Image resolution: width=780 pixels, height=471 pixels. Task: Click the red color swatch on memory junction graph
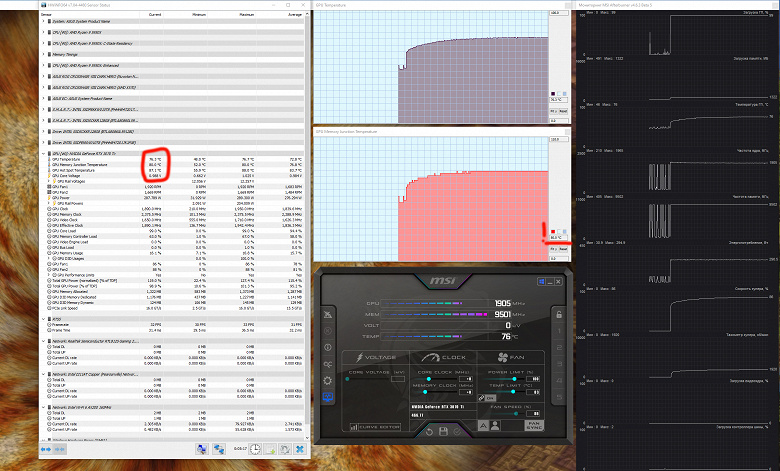pos(553,232)
